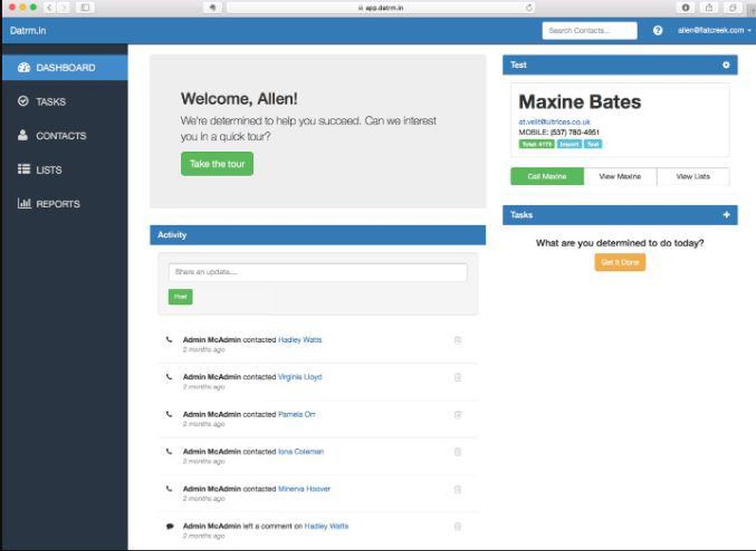This screenshot has height=551, width=756.
Task: Click the browser back arrow
Action: (x=50, y=8)
